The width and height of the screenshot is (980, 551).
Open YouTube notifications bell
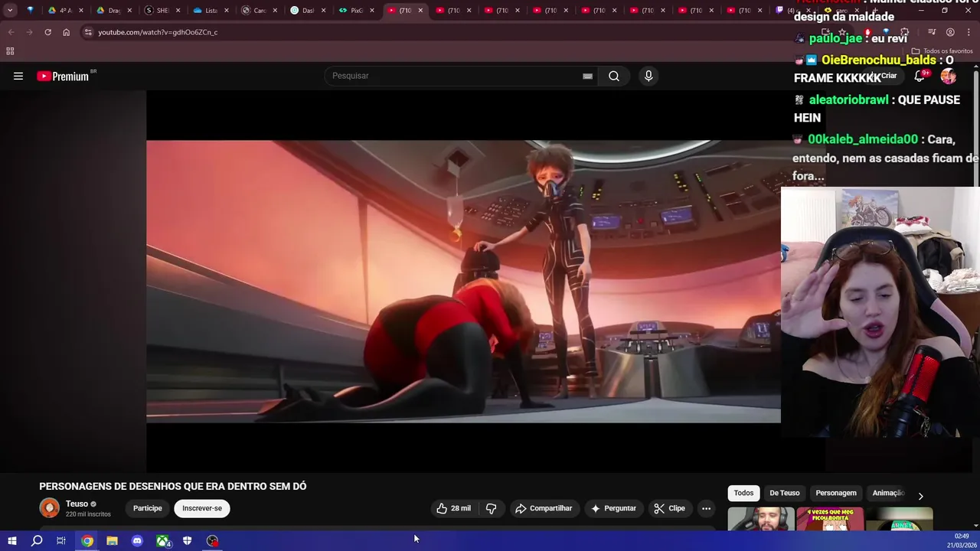point(920,76)
